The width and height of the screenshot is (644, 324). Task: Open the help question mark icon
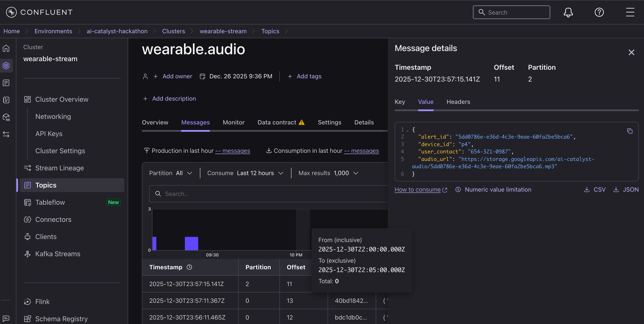(x=599, y=12)
